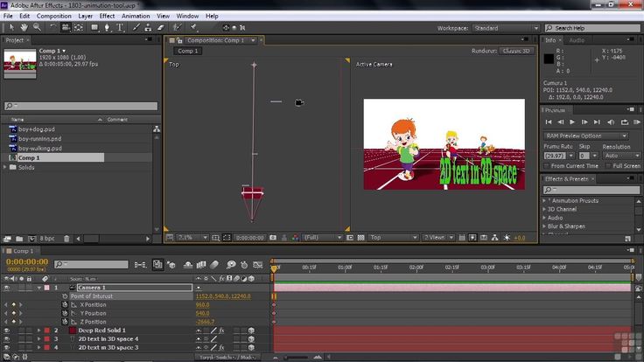The image size is (644, 362).
Task: Open the RAM Preview Options dropdown
Action: coord(585,136)
